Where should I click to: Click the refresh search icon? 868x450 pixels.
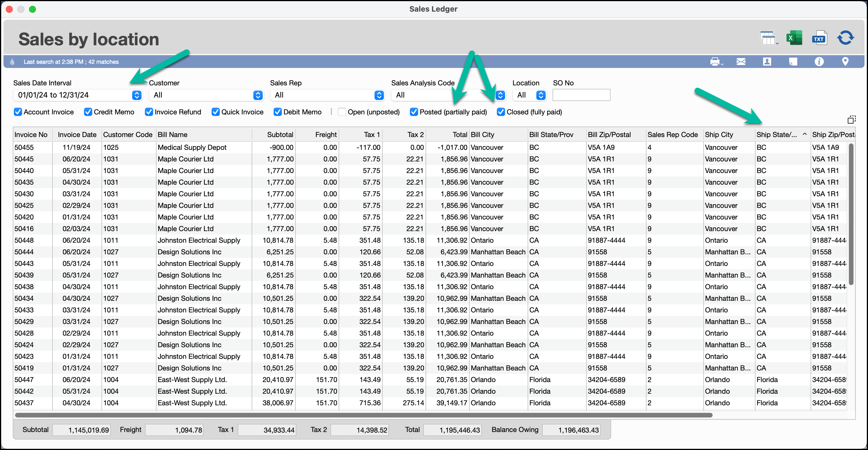pos(845,38)
